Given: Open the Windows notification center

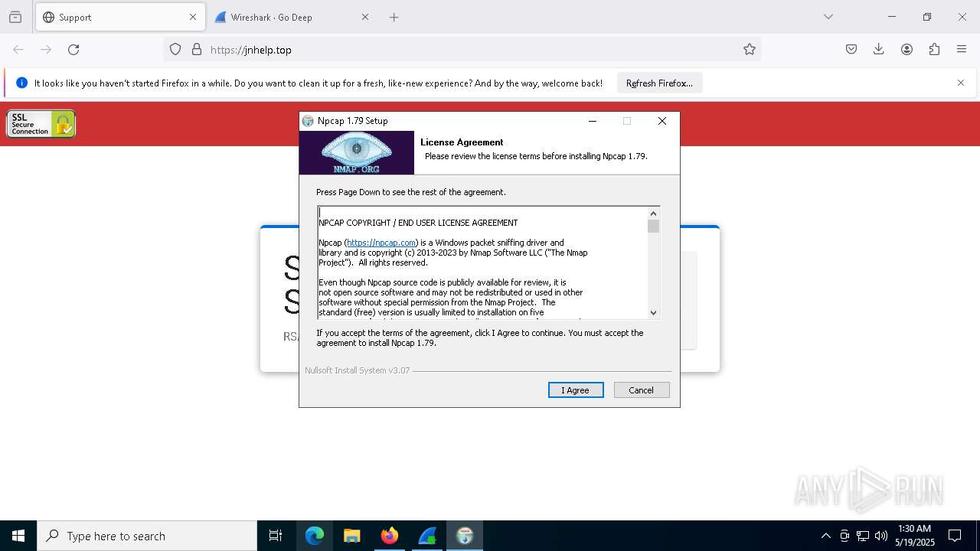Looking at the screenshot, I should (955, 536).
